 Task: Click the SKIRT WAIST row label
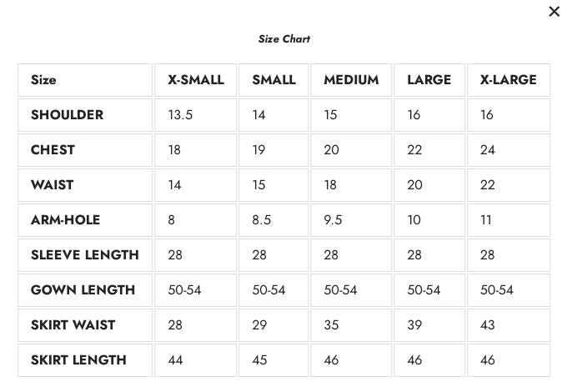pos(73,325)
